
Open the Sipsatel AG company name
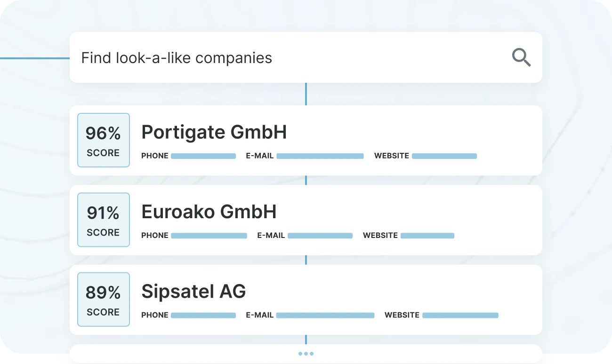193,292
